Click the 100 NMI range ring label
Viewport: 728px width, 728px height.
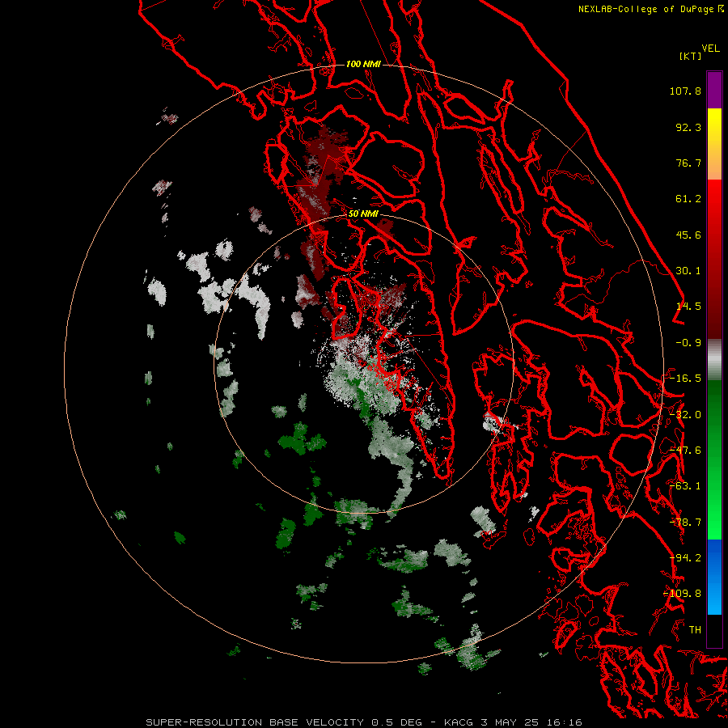point(363,64)
